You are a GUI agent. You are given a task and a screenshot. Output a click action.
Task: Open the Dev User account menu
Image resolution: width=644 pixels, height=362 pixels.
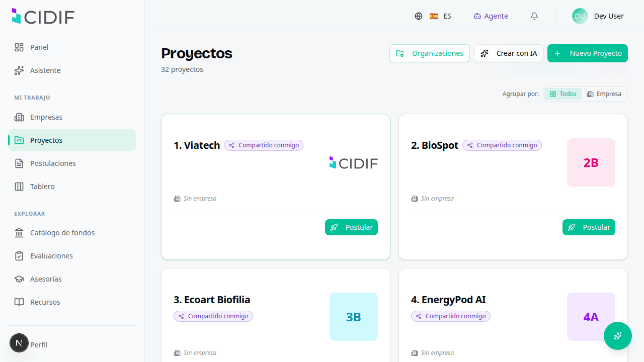point(598,16)
